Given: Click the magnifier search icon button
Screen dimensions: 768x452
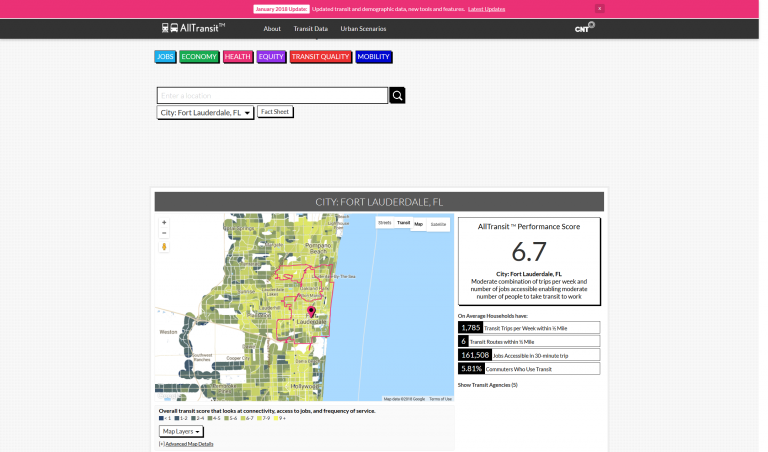Looking at the screenshot, I should click(397, 96).
